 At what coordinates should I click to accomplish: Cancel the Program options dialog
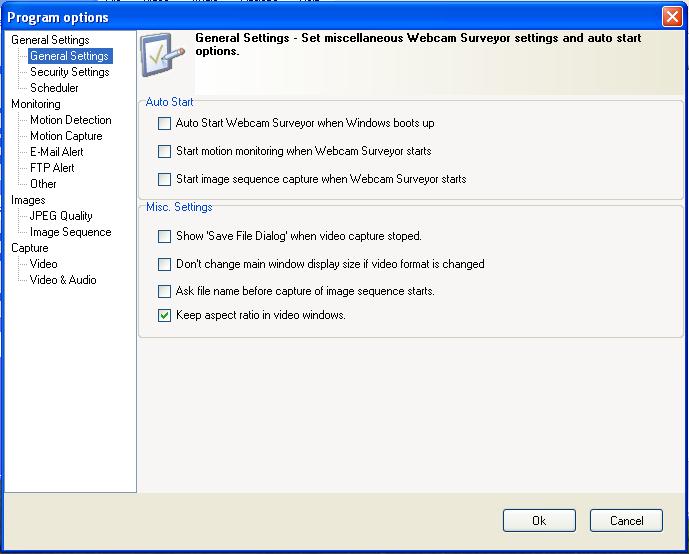click(626, 521)
